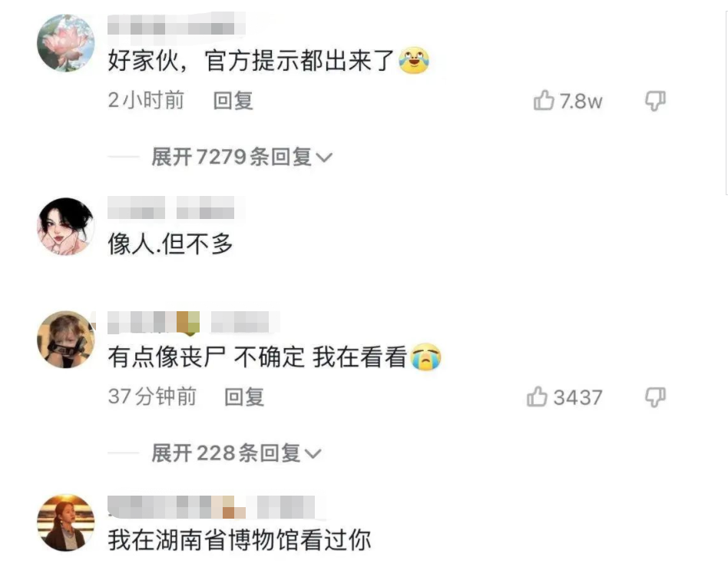Tap the crying emoji in third comment
728x564 pixels.
coord(425,357)
